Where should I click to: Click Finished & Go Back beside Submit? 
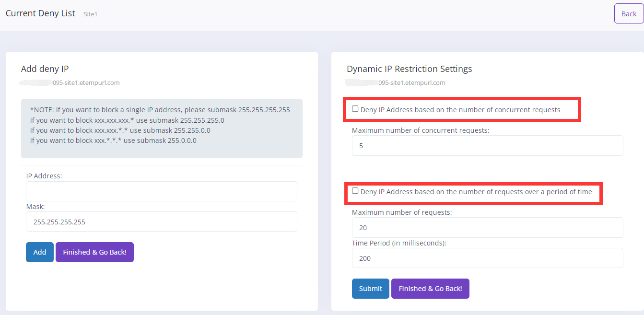tap(430, 289)
